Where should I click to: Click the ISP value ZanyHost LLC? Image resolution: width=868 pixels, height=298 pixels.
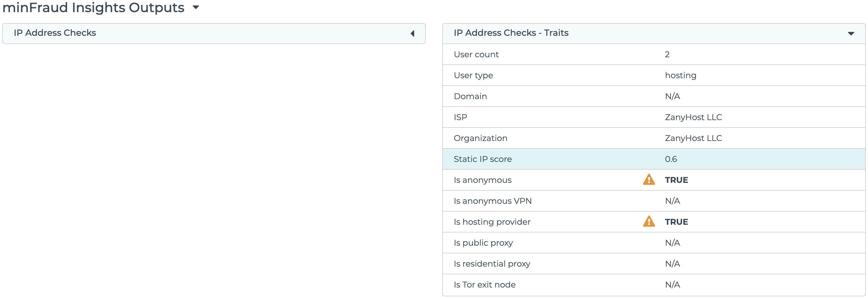click(x=693, y=117)
